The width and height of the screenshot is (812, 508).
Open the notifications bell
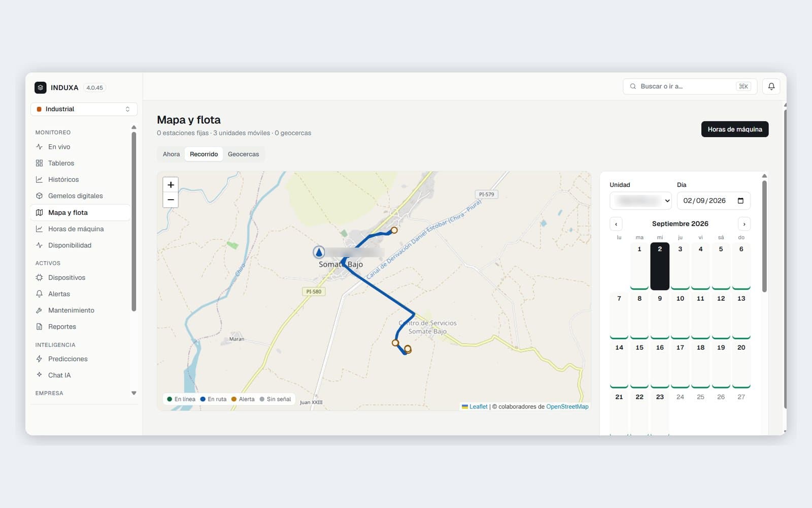pos(771,86)
